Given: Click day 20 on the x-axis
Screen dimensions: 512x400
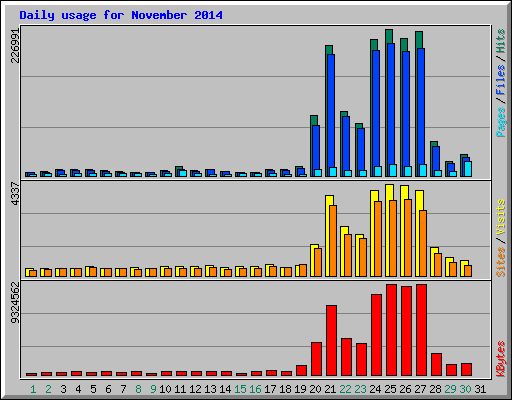Looking at the screenshot, I should click(315, 389).
